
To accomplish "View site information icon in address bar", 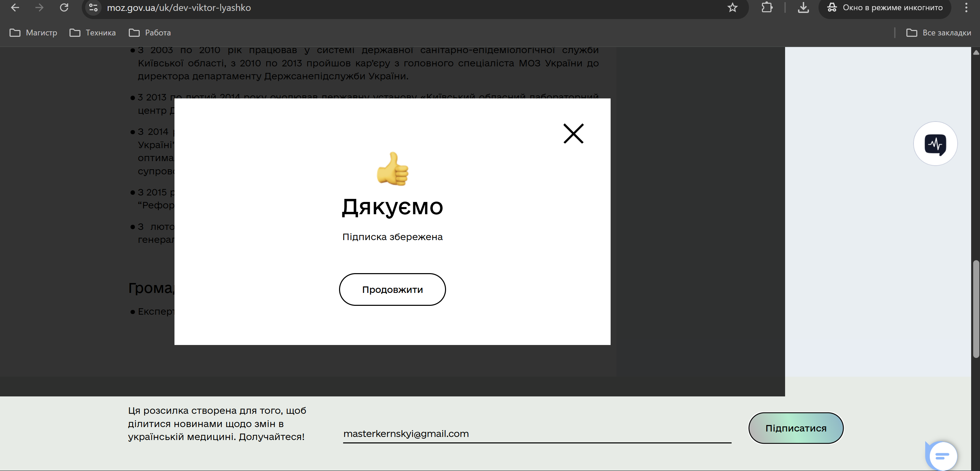I will pos(93,7).
